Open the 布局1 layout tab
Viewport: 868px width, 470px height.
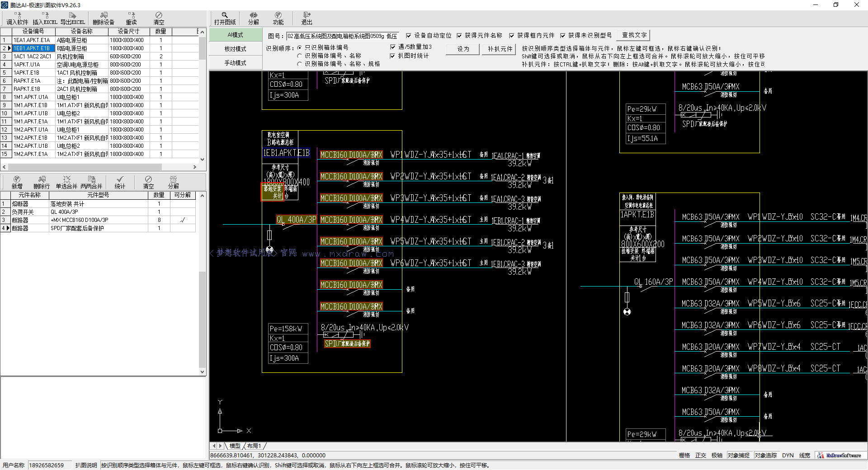254,446
